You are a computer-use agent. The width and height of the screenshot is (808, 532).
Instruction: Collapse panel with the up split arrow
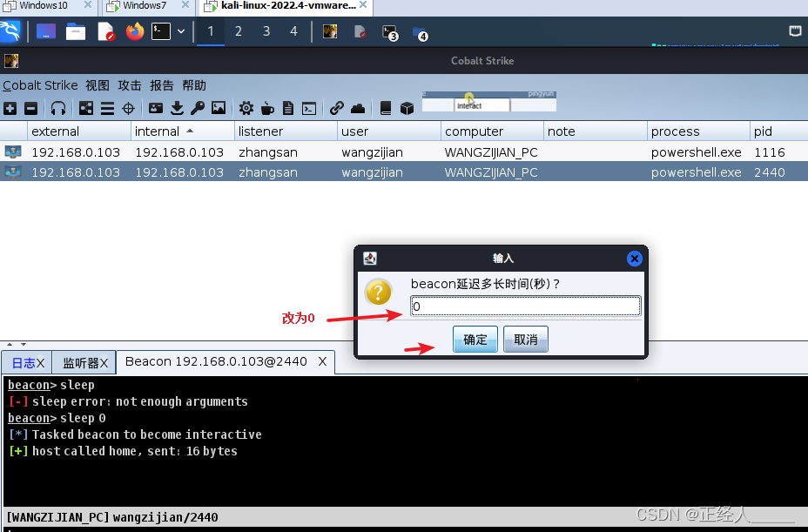click(10, 344)
